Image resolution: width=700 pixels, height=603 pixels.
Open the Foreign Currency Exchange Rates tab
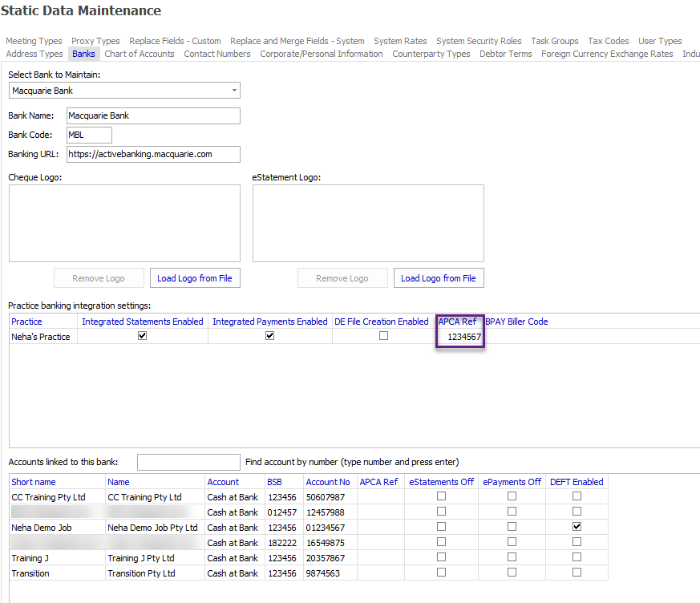coord(607,54)
